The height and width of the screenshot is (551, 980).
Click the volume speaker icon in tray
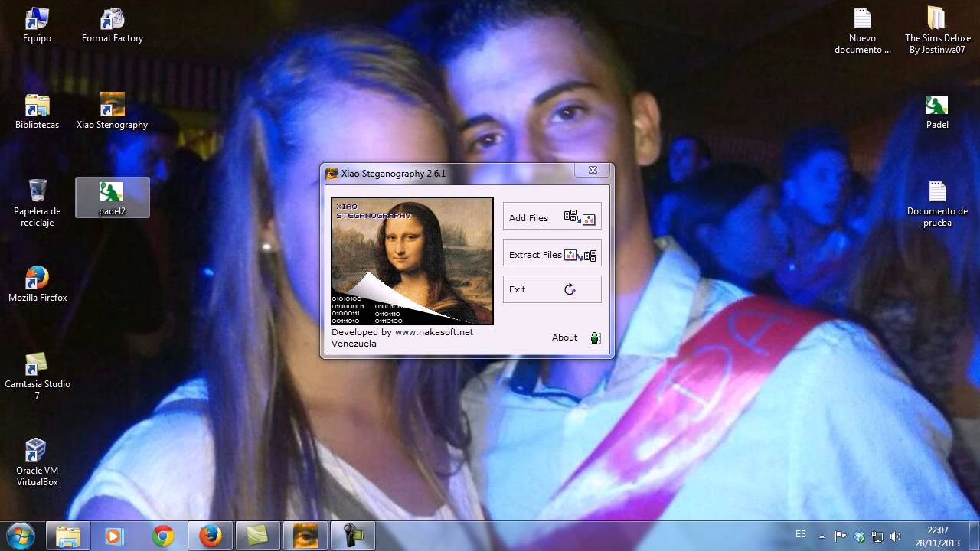tap(896, 536)
